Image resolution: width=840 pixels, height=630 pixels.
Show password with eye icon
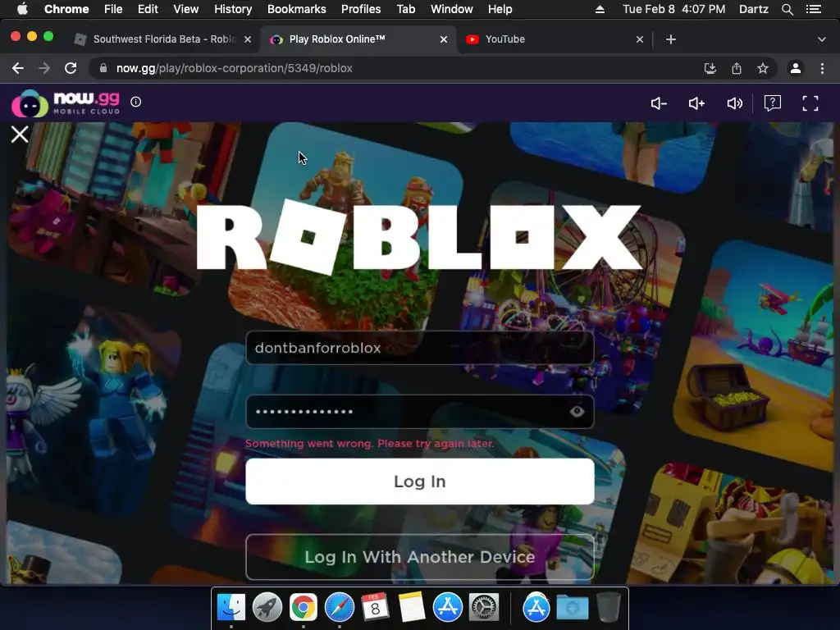pos(577,412)
